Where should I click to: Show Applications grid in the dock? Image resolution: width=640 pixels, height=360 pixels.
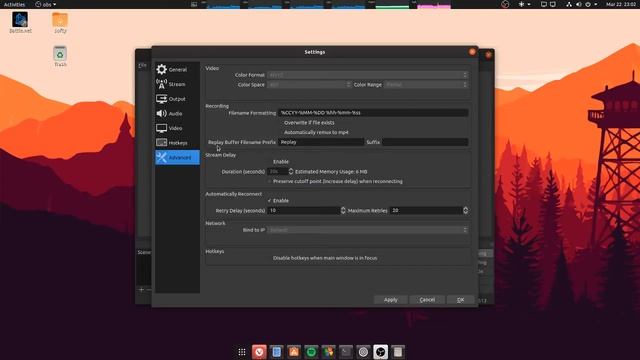(242, 352)
